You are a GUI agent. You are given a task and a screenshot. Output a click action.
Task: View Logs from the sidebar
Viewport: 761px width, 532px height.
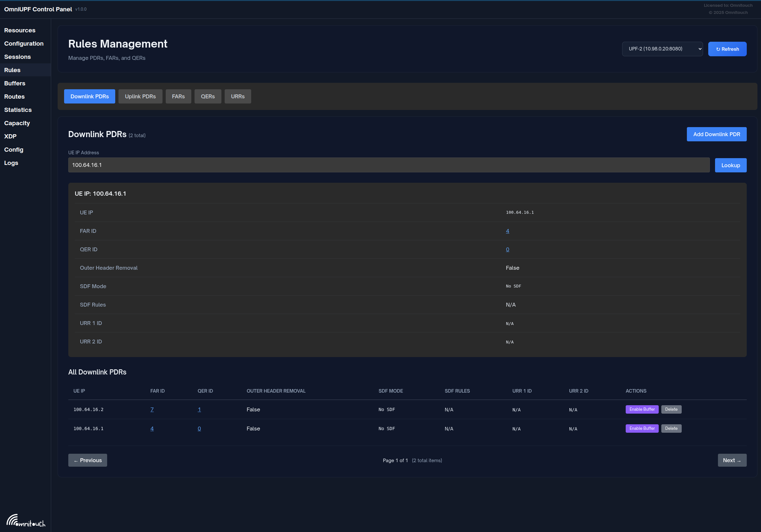tap(11, 163)
